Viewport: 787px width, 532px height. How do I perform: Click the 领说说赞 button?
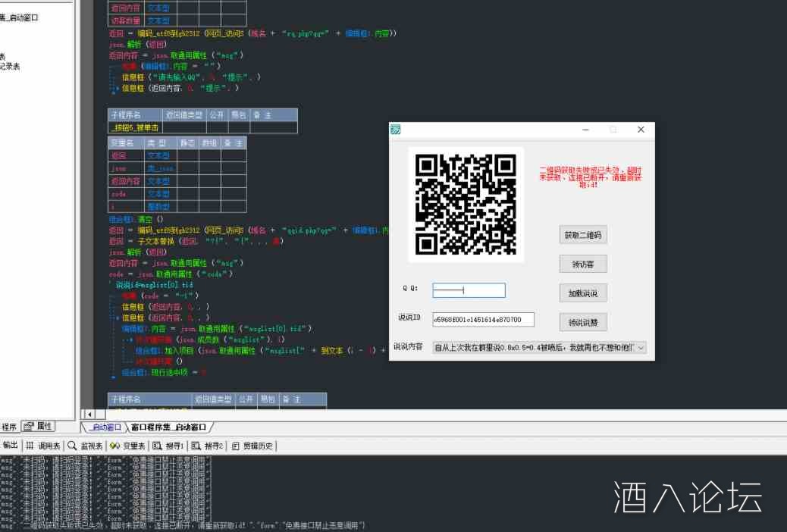point(583,321)
